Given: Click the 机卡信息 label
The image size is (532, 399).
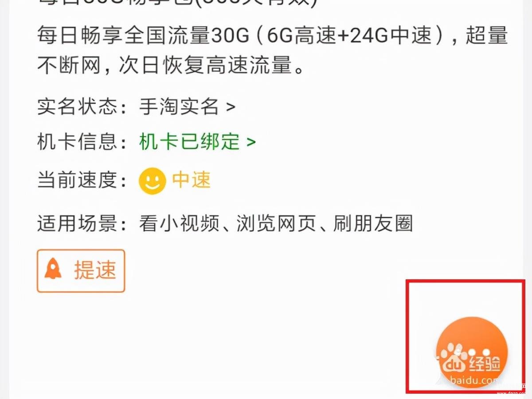Looking at the screenshot, I should pos(77,142).
